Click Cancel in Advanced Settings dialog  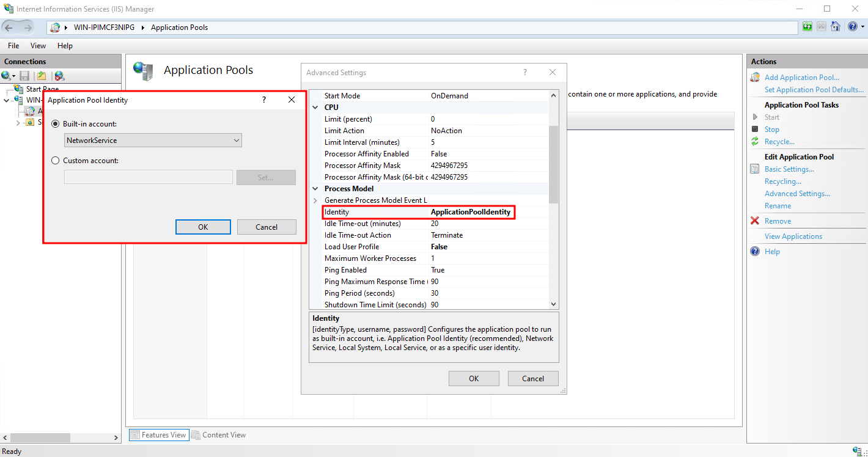point(533,378)
